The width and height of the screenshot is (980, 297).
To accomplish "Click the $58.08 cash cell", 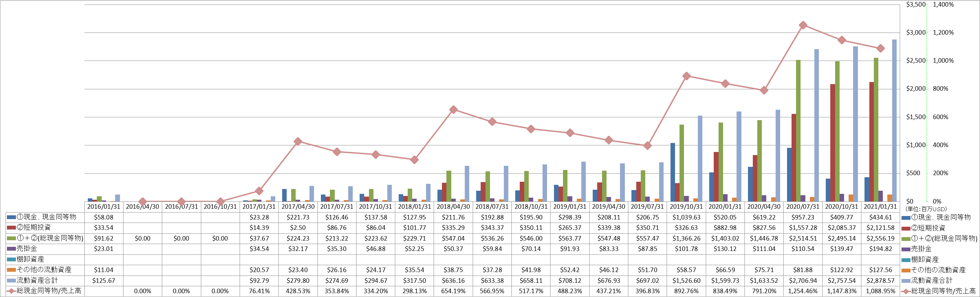I will pyautogui.click(x=103, y=217).
